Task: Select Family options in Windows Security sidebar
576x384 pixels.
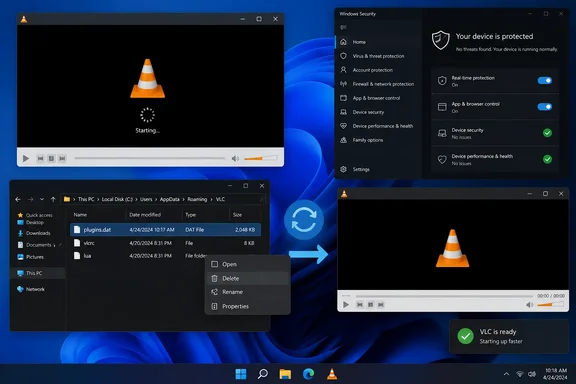Action: pyautogui.click(x=368, y=140)
